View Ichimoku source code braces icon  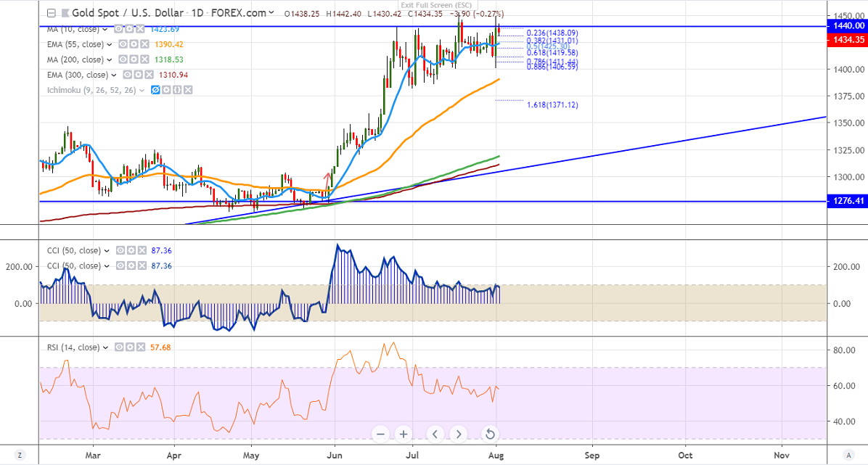(x=177, y=90)
